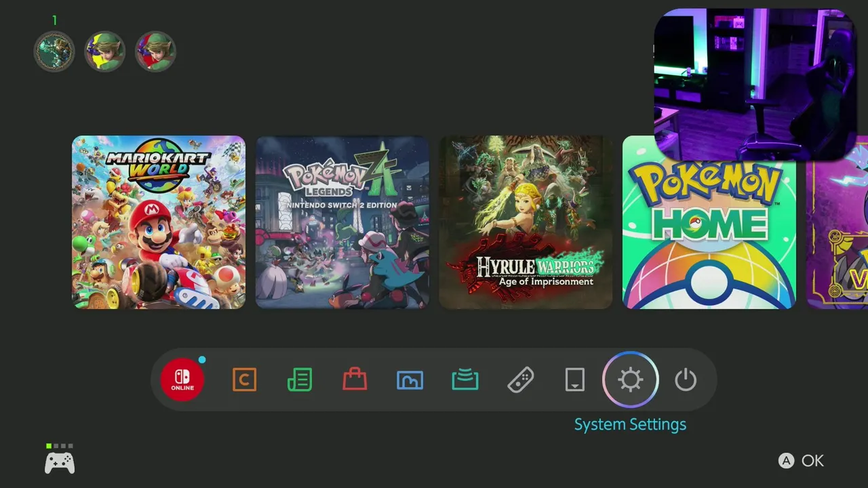
Task: Open System Settings gear icon
Action: tap(631, 380)
